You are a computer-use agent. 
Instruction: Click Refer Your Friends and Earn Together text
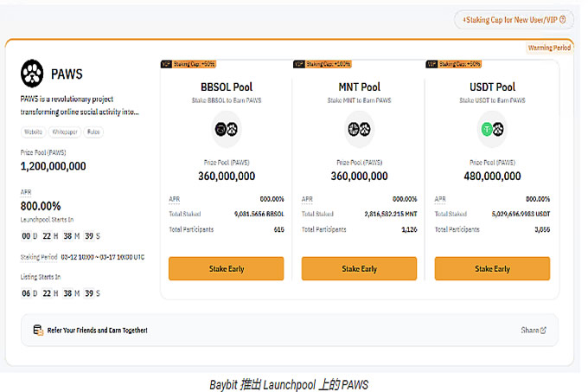coord(97,330)
